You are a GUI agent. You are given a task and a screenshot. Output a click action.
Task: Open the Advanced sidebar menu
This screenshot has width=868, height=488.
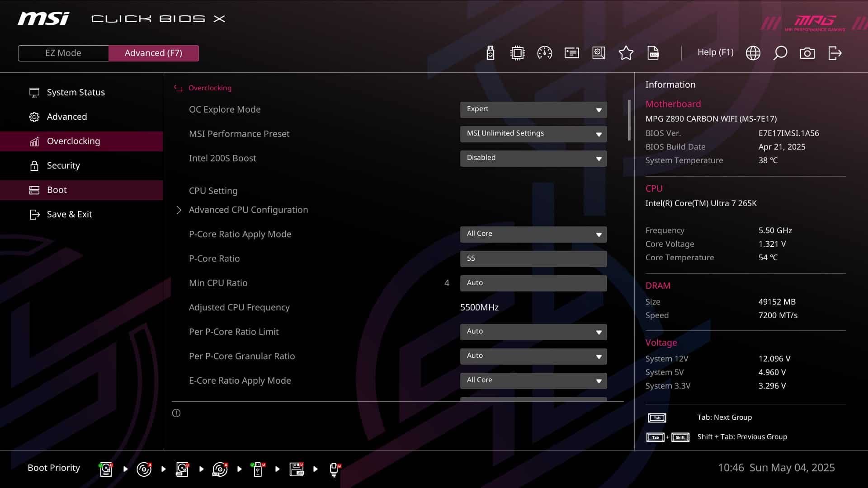click(x=81, y=117)
